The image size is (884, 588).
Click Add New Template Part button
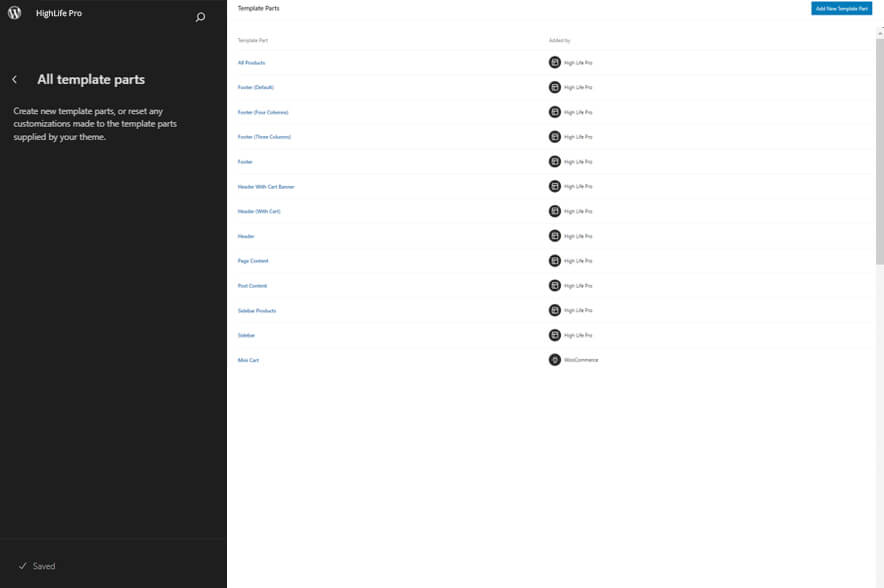pos(841,8)
